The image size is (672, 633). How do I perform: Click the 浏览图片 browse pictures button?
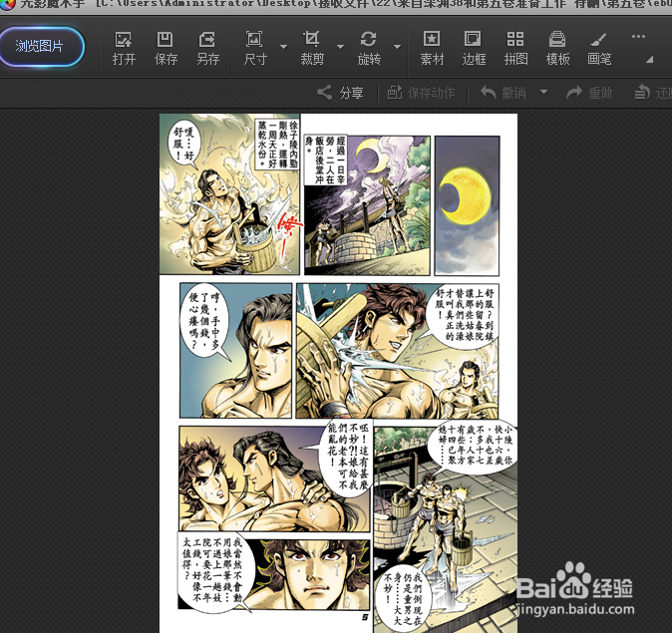click(x=40, y=46)
